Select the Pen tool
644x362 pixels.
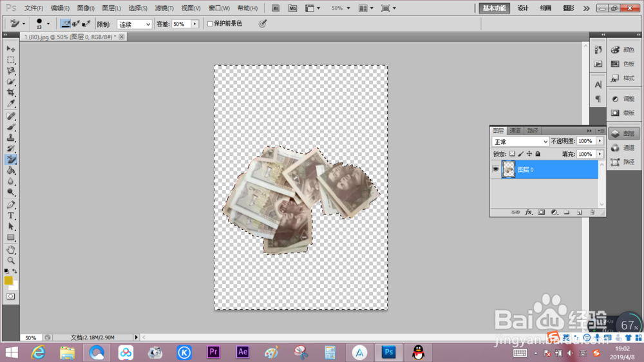(11, 205)
